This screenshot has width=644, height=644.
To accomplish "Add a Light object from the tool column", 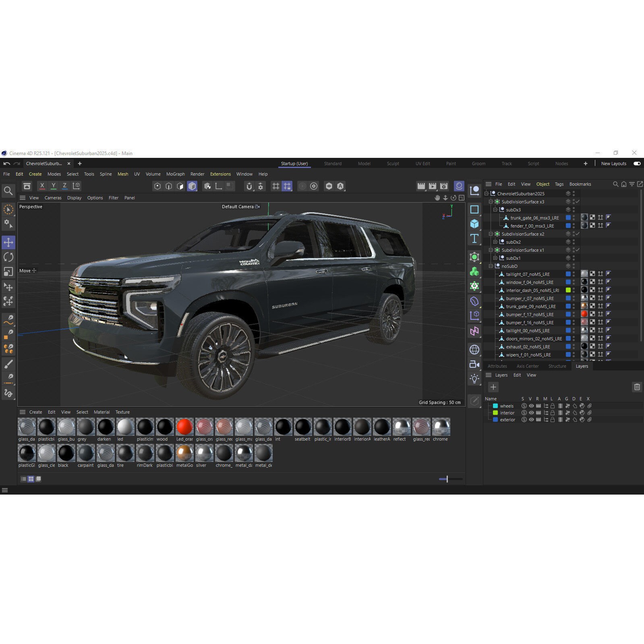I will 474,379.
